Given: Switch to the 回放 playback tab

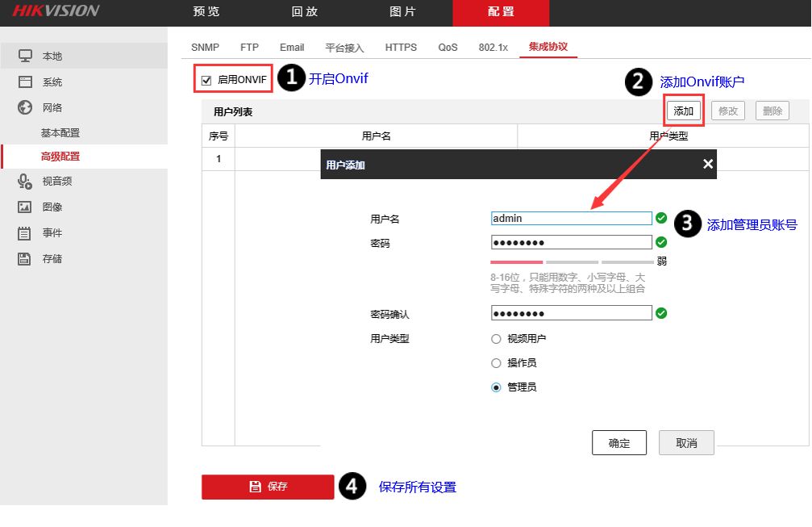Looking at the screenshot, I should click(302, 13).
